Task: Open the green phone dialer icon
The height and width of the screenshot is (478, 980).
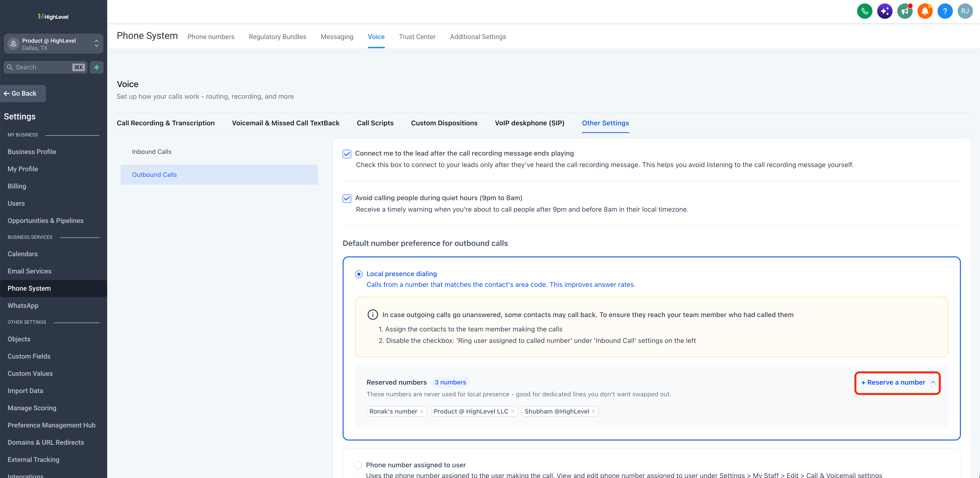Action: (864, 11)
